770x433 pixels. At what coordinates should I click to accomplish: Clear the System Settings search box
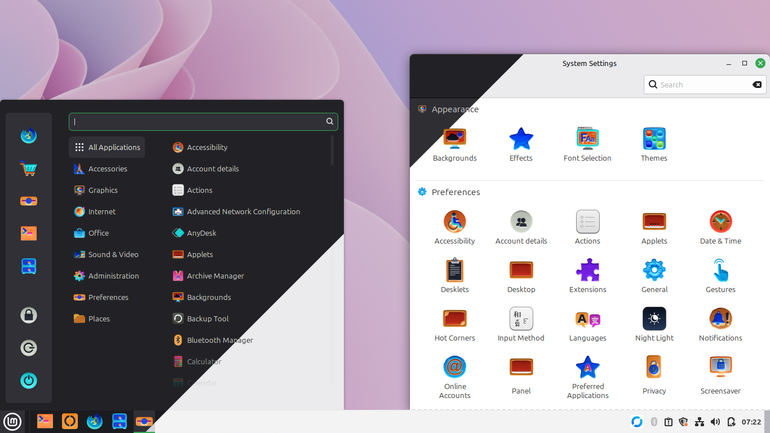click(757, 85)
